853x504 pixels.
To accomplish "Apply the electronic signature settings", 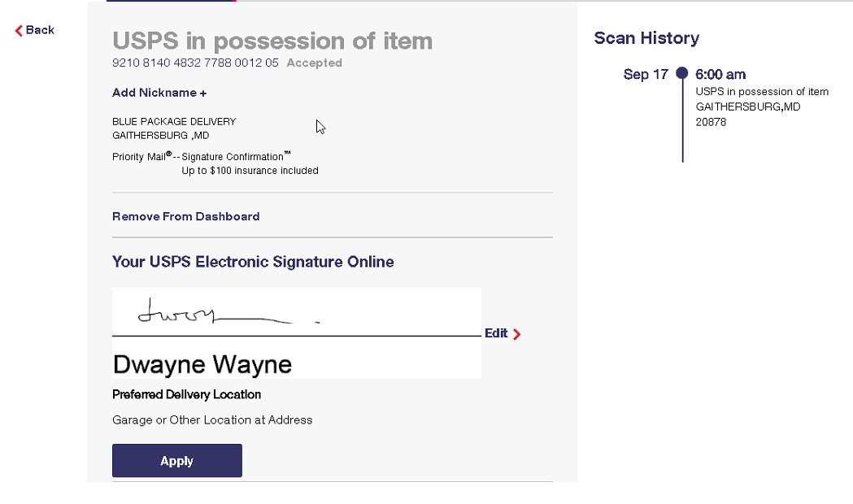I will pyautogui.click(x=176, y=460).
